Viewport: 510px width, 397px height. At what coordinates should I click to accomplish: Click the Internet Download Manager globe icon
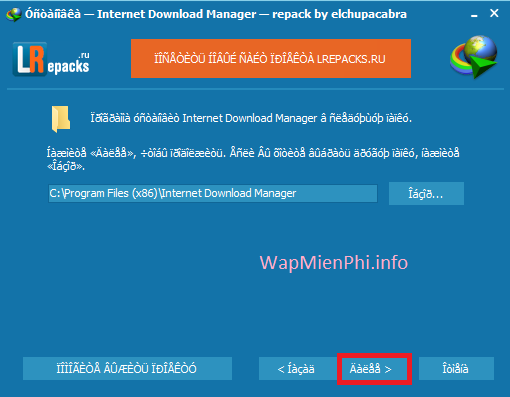click(x=473, y=57)
